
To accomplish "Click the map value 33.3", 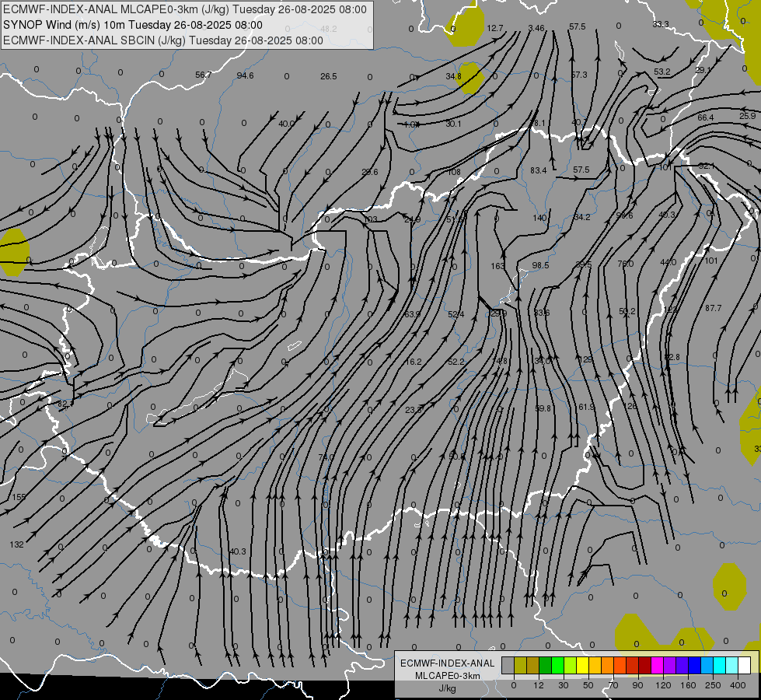I will coord(661,24).
